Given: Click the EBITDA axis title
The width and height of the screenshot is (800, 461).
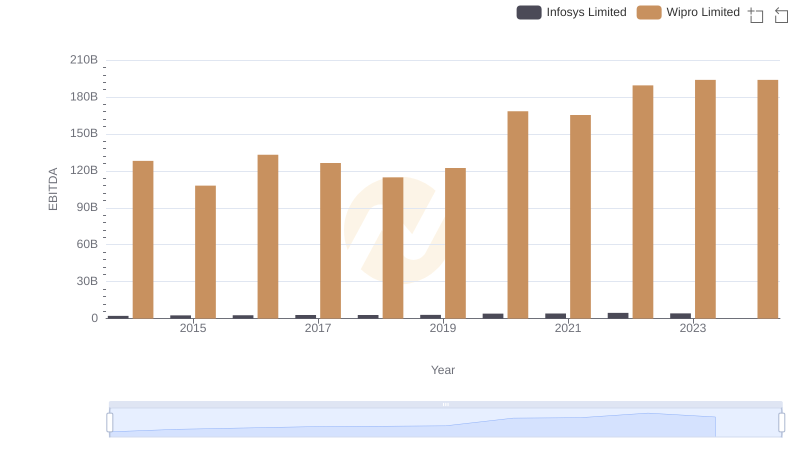Looking at the screenshot, I should point(53,189).
